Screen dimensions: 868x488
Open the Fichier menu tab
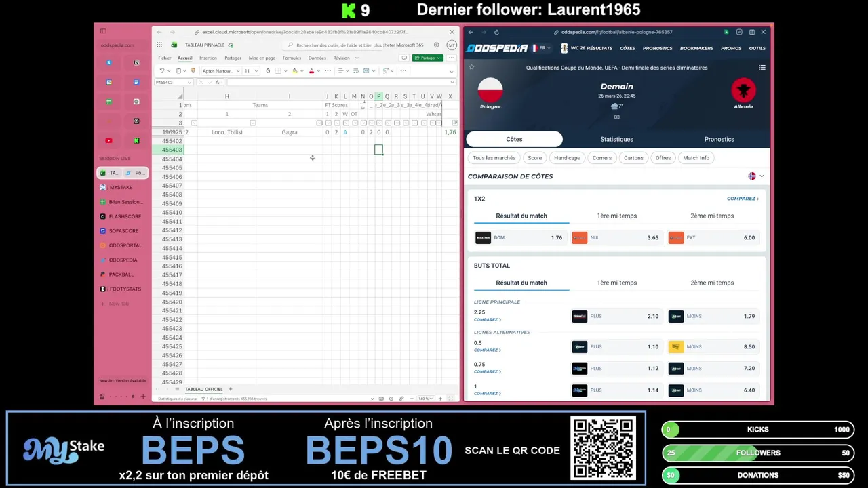pyautogui.click(x=165, y=58)
